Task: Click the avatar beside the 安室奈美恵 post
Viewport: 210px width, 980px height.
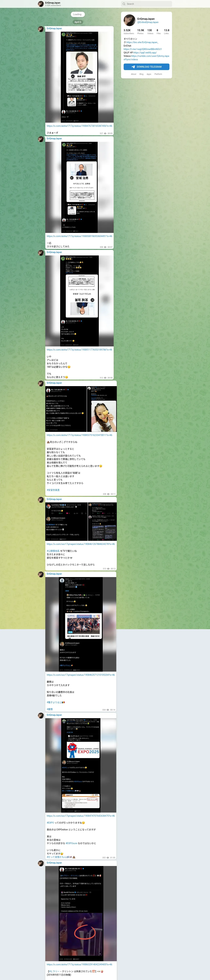Action: pyautogui.click(x=41, y=384)
